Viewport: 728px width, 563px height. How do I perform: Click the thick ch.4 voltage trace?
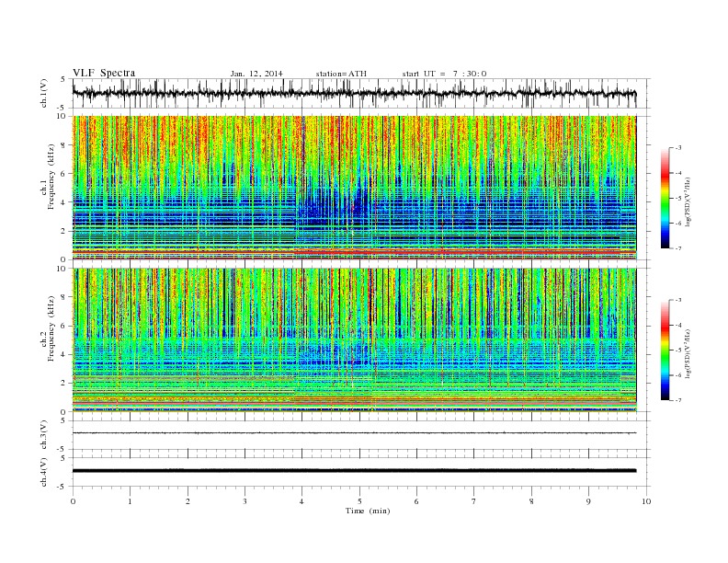(354, 471)
